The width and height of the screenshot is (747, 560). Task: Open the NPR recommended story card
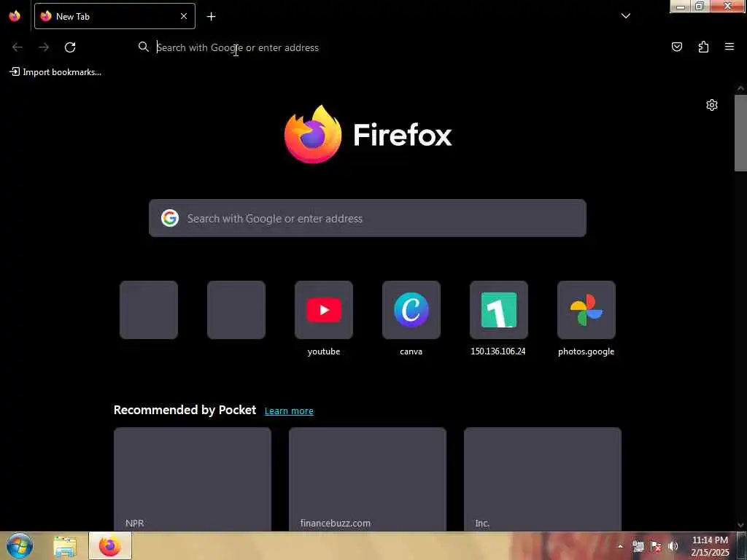coord(193,479)
